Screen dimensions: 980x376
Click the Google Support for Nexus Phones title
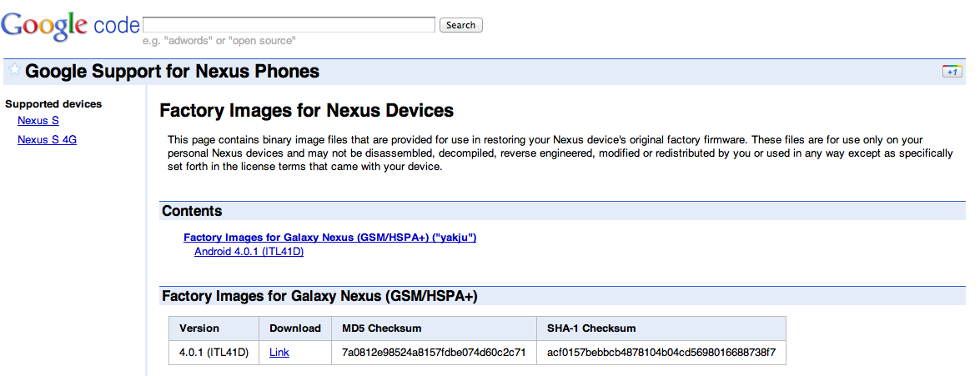pyautogui.click(x=173, y=72)
